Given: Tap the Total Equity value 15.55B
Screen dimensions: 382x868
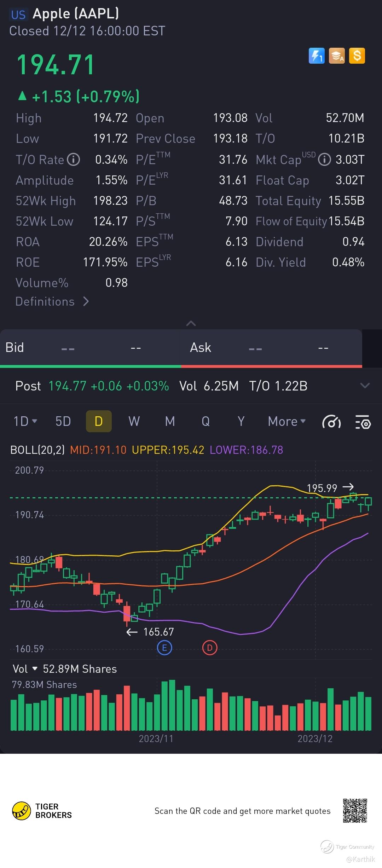Looking at the screenshot, I should [x=346, y=201].
